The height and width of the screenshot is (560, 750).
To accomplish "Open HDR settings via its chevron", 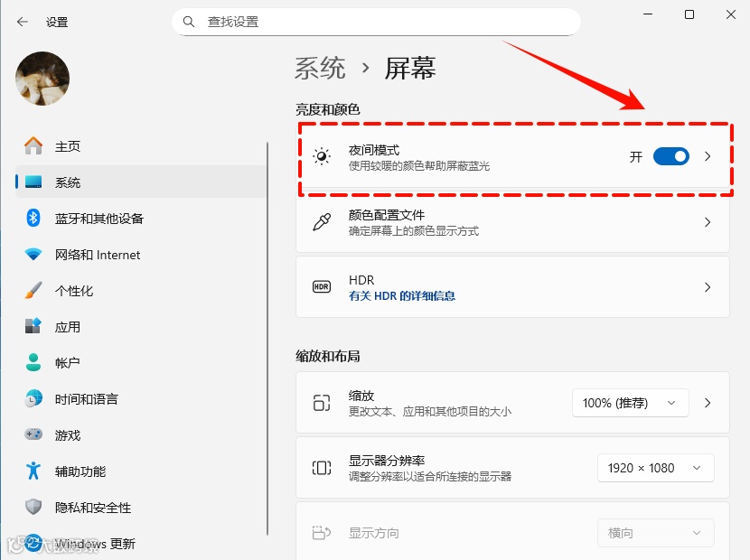I will click(x=708, y=287).
